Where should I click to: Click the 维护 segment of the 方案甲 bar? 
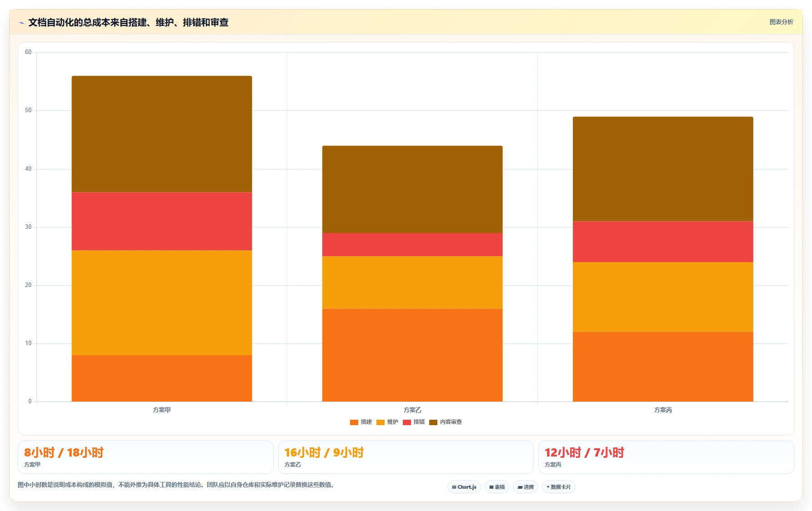point(162,303)
